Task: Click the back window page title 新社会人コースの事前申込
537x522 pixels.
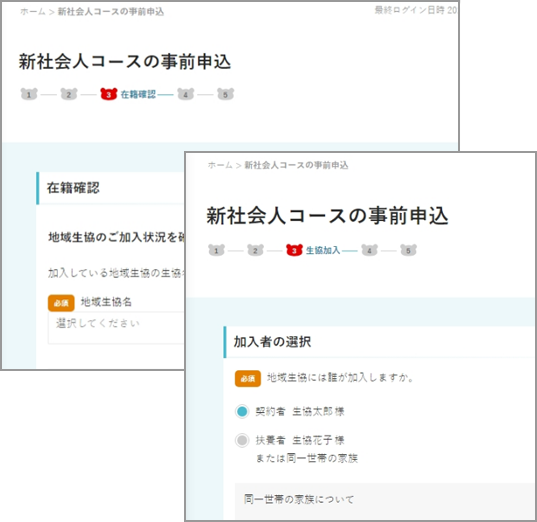Action: (x=125, y=62)
